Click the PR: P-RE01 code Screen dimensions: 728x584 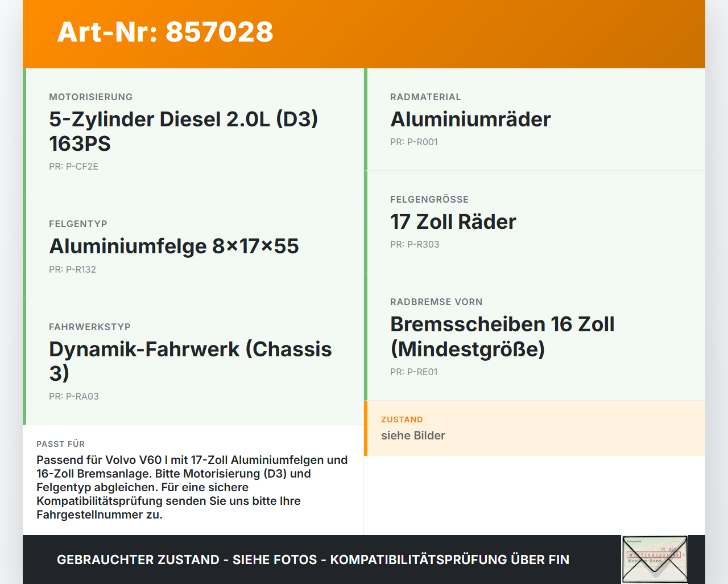click(414, 372)
